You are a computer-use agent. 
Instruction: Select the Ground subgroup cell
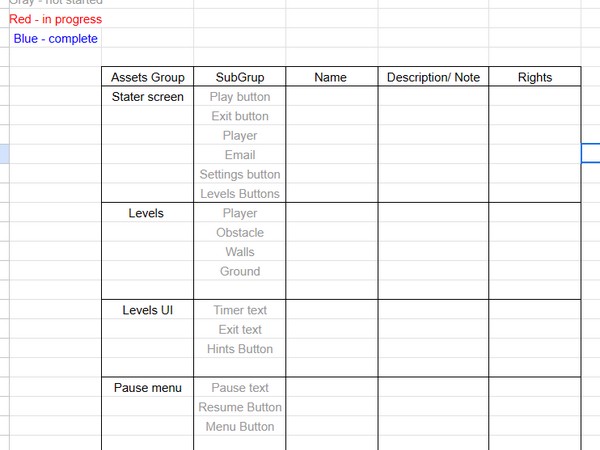click(x=240, y=271)
